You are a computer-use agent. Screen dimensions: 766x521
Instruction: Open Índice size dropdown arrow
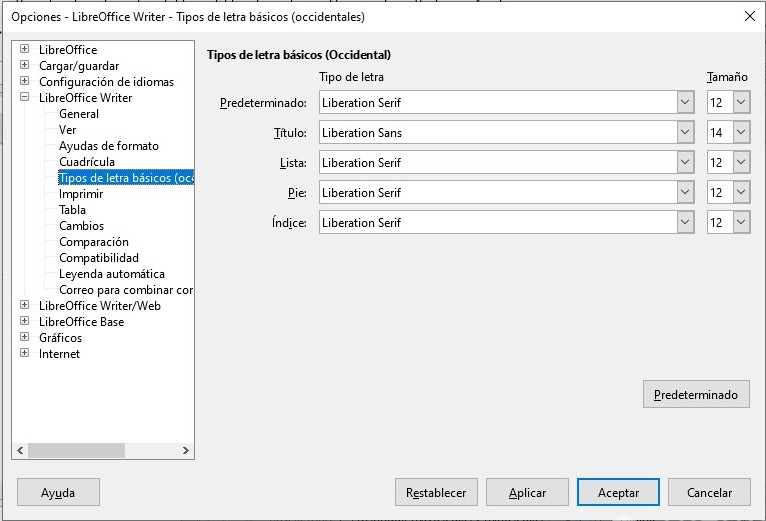[x=741, y=222]
